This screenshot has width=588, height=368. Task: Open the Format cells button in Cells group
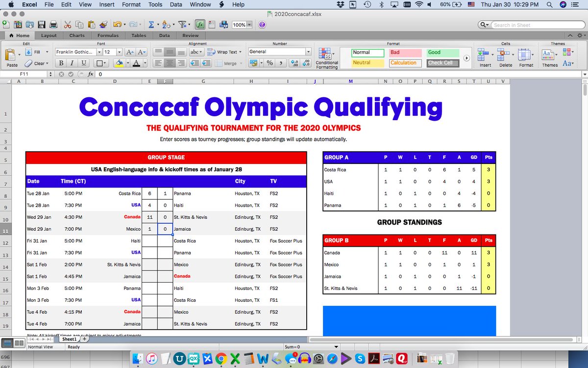526,58
